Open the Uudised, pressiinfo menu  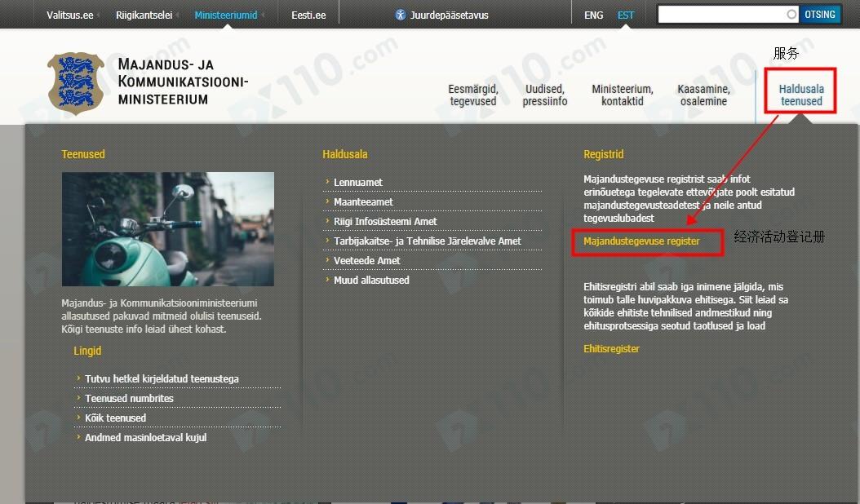[545, 95]
